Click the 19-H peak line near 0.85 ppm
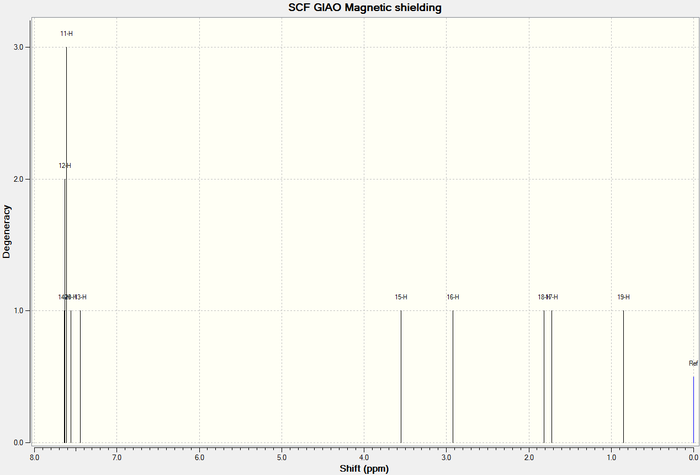700x475 pixels. click(x=623, y=376)
